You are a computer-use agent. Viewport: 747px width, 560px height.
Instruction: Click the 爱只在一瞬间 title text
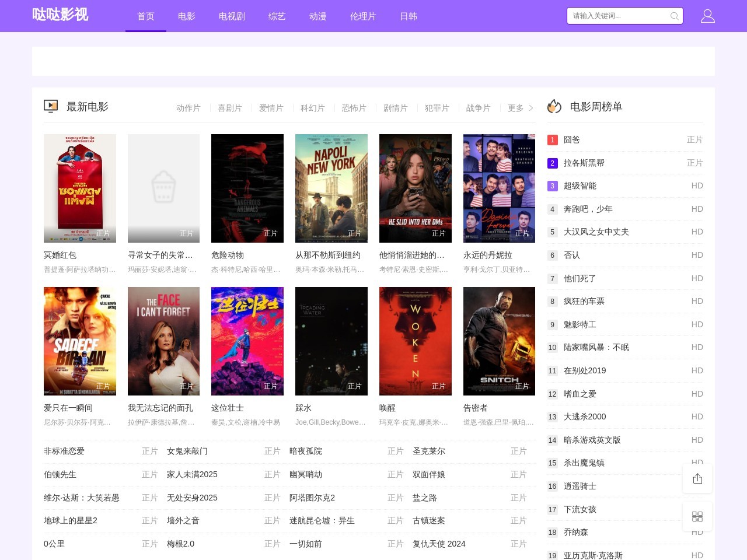[68, 408]
